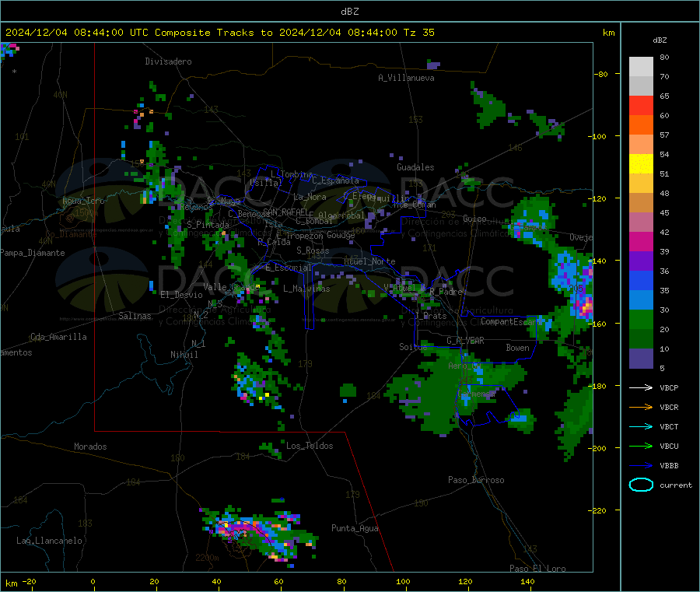
Task: Click the Paso_Barroso place label
Action: [x=476, y=480]
